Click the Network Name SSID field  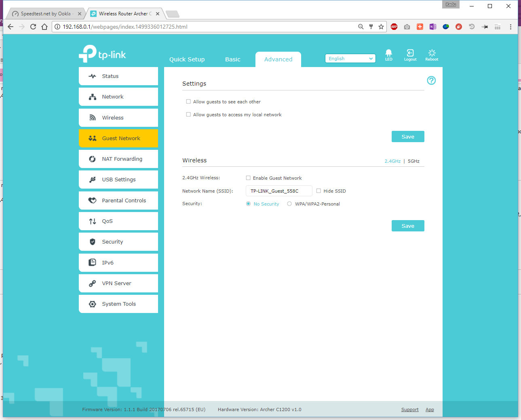[x=279, y=191]
